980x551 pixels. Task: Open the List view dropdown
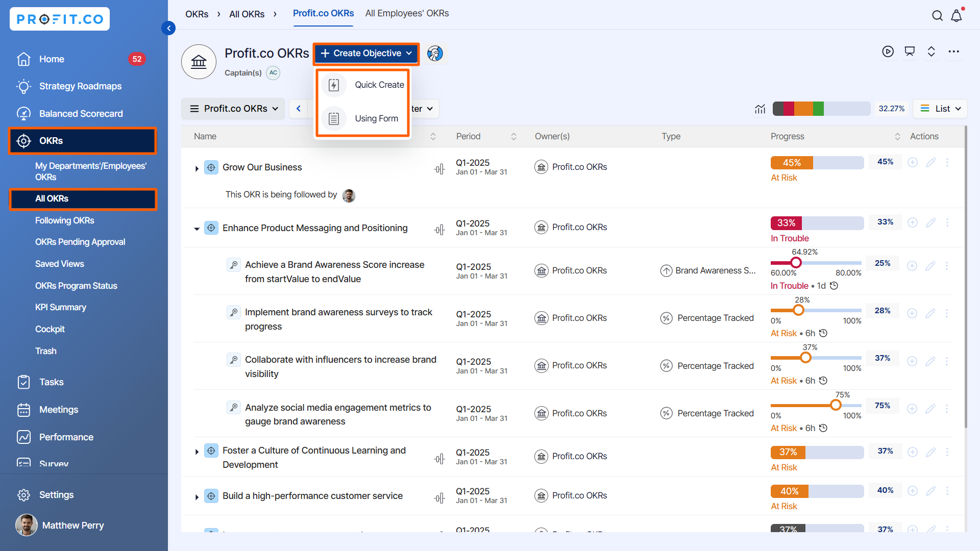click(940, 109)
